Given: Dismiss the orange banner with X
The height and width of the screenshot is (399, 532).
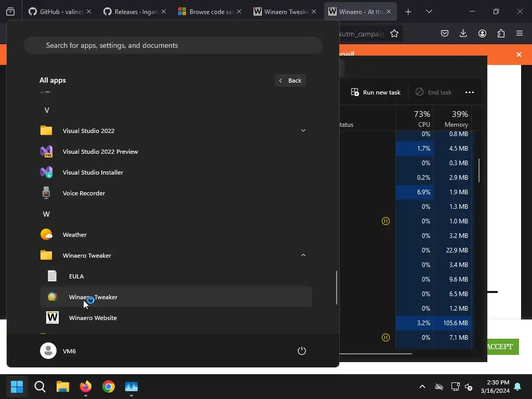Looking at the screenshot, I should coord(519,55).
